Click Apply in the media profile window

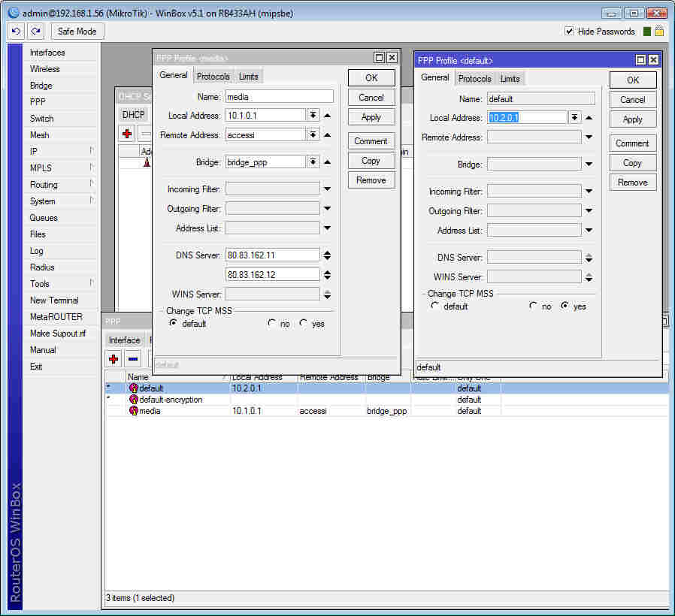click(371, 117)
